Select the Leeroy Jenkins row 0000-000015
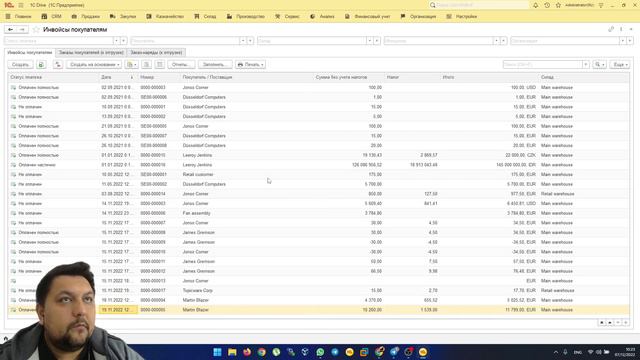 318,155
